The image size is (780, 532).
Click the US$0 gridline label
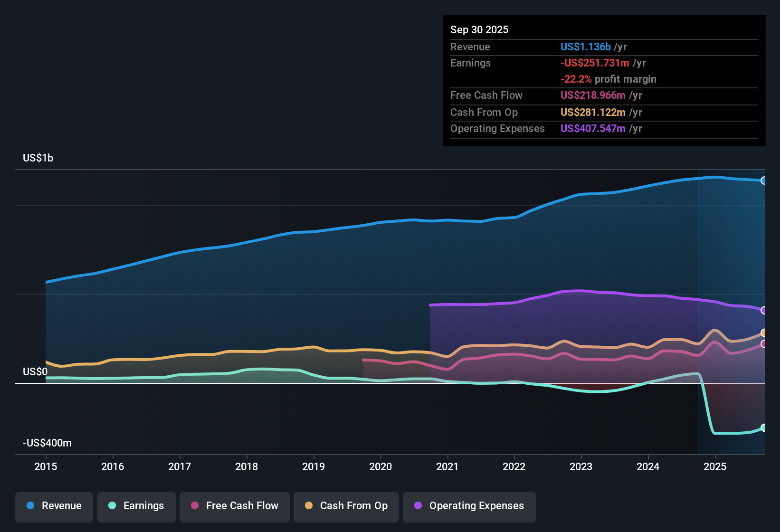pos(35,371)
